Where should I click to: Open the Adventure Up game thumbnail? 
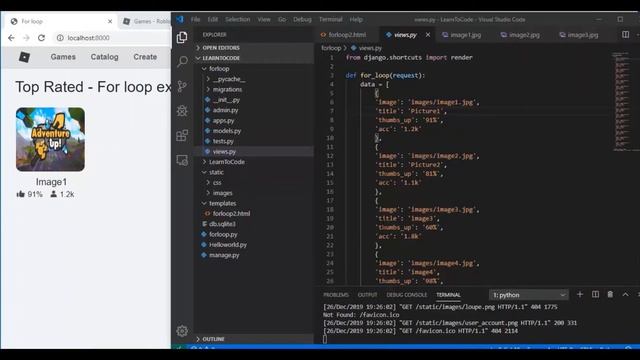(x=50, y=139)
